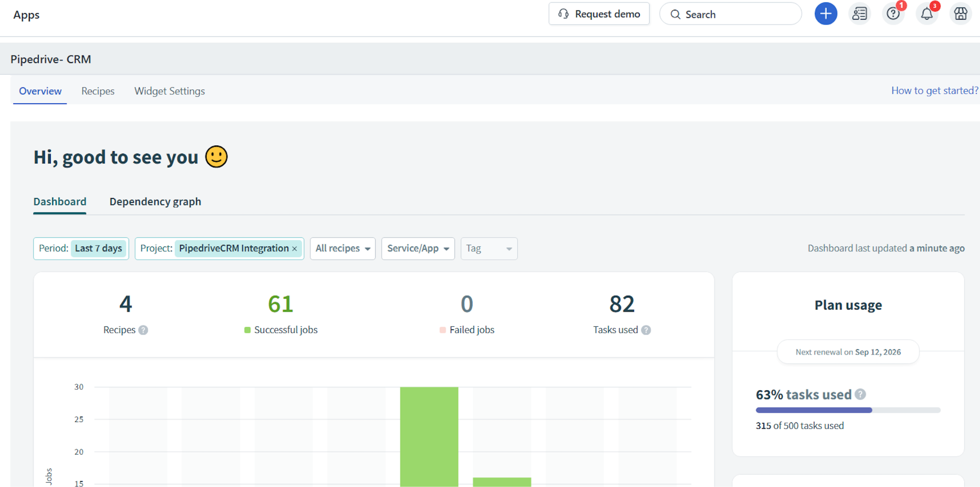Click the Request demo button
This screenshot has height=487, width=980.
tap(599, 14)
